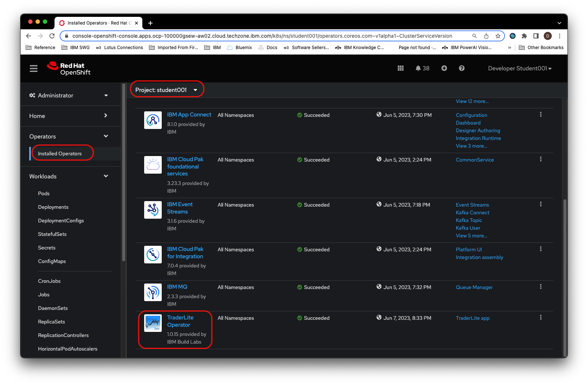The width and height of the screenshot is (588, 385).
Task: Open ConfigMaps in the sidebar
Action: [52, 261]
